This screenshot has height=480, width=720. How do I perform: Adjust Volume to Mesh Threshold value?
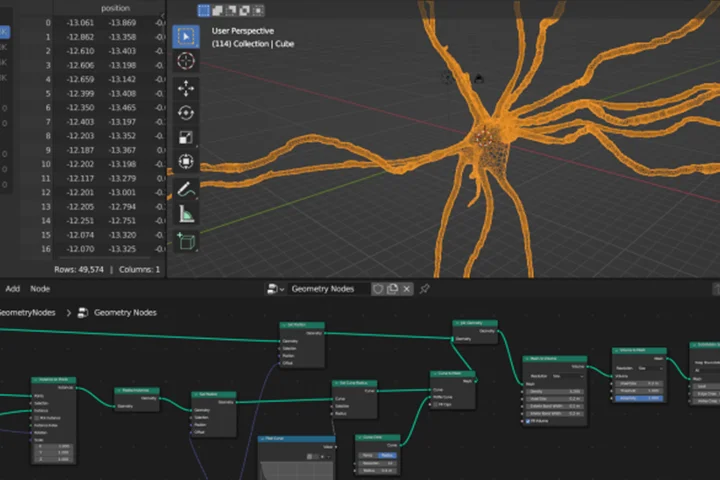(x=640, y=391)
